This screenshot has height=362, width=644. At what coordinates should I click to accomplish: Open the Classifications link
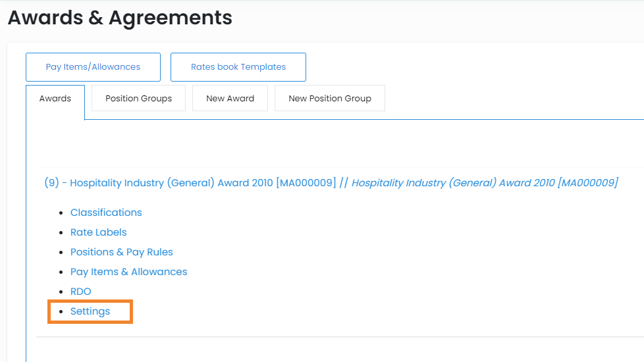click(x=106, y=213)
